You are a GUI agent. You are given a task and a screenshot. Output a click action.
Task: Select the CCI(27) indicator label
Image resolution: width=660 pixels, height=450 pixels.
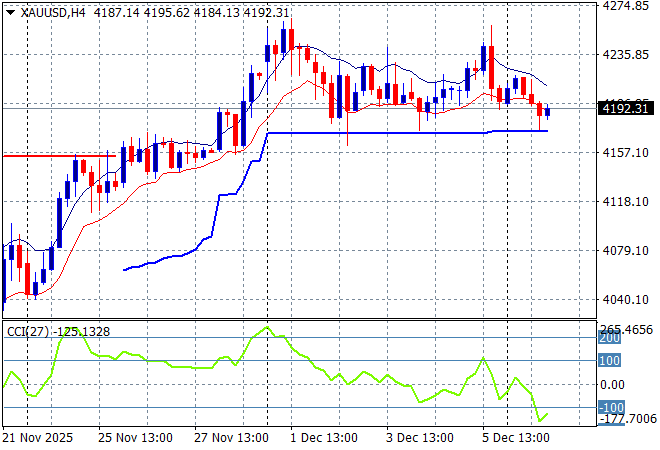(x=28, y=332)
